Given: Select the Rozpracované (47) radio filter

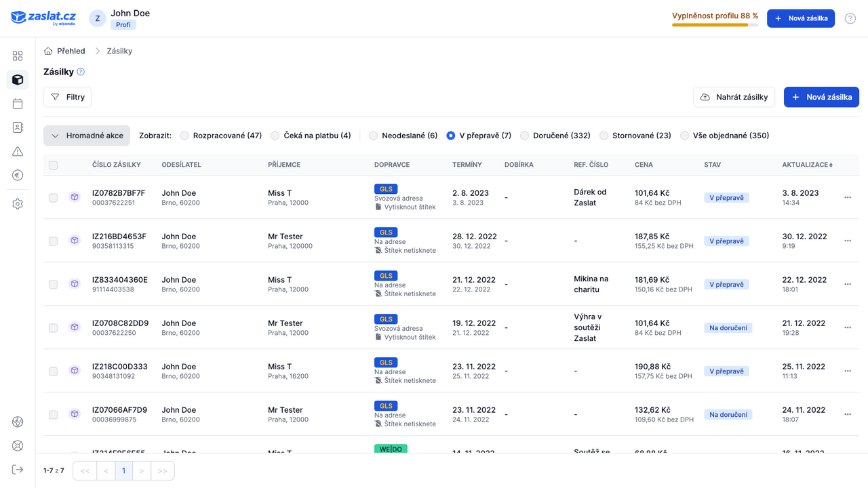Looking at the screenshot, I should 184,136.
